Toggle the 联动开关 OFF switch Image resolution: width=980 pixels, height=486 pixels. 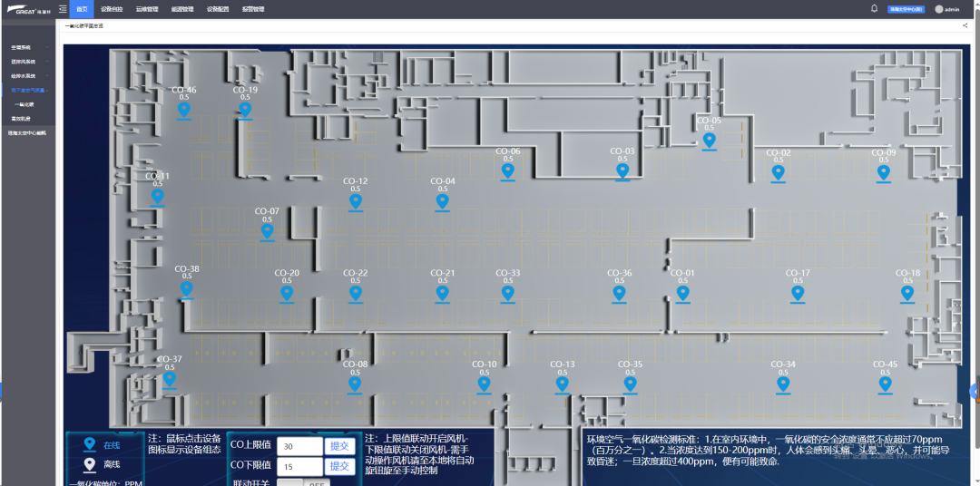(x=303, y=482)
